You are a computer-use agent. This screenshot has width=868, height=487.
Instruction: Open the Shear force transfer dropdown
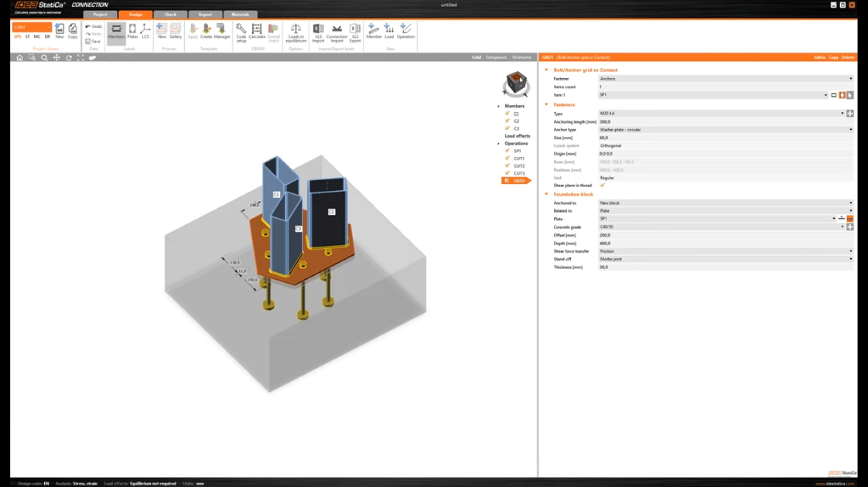725,251
